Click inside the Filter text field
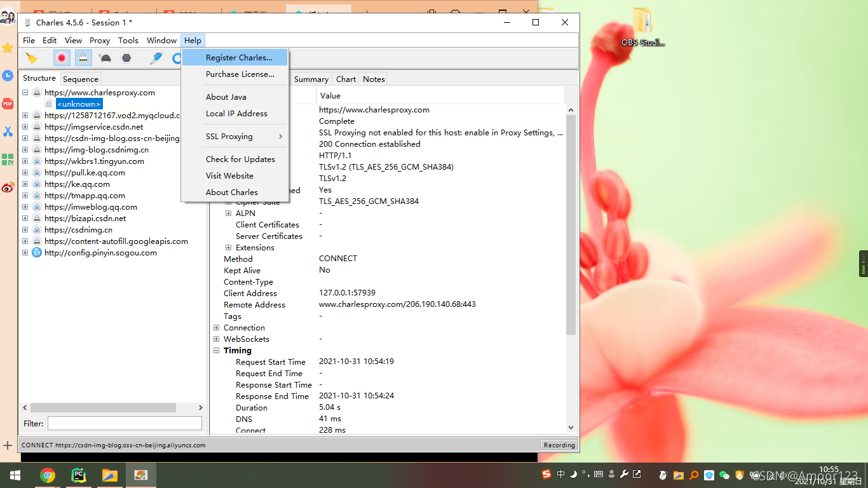The height and width of the screenshot is (488, 868). (125, 423)
